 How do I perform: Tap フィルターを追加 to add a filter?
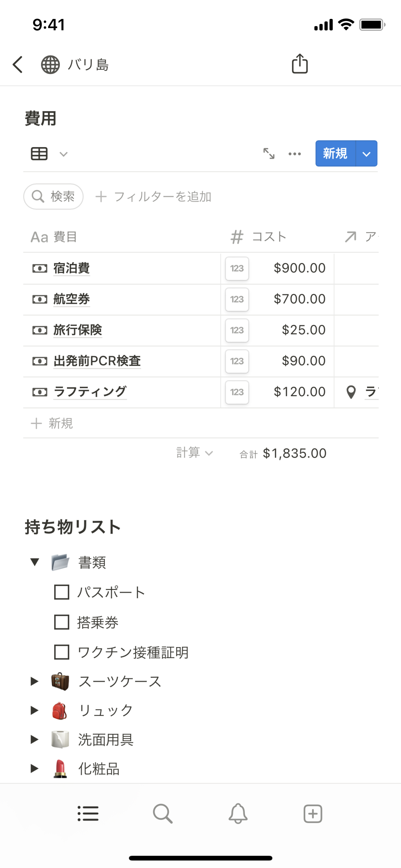(154, 196)
